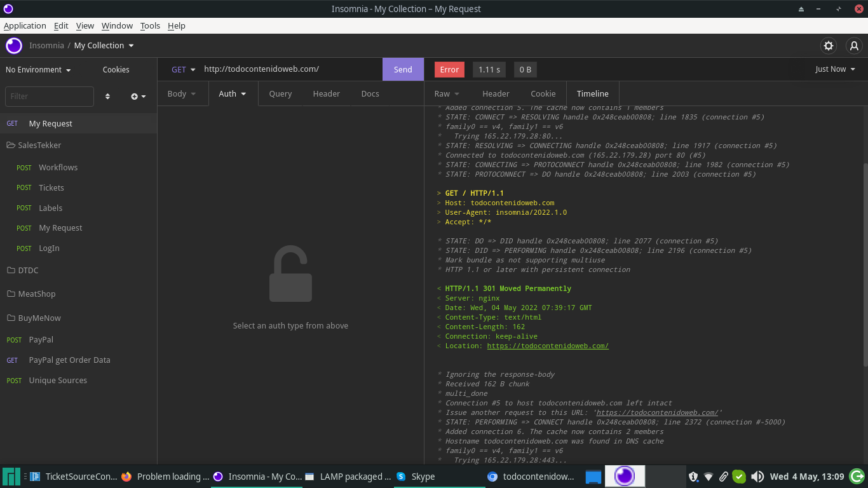Open the Application menu
Viewport: 868px width, 488px height.
(x=25, y=26)
